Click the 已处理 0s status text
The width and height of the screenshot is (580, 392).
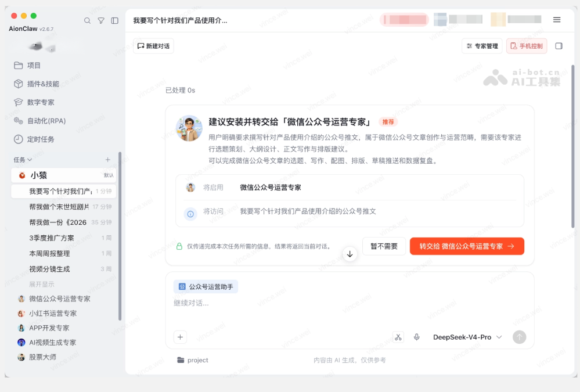(180, 91)
